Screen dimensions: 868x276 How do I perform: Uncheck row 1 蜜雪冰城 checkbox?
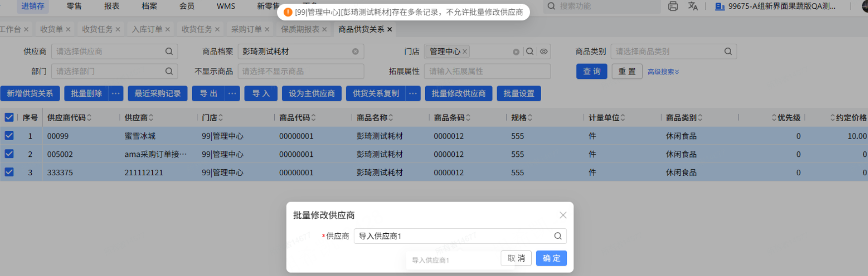click(x=9, y=136)
